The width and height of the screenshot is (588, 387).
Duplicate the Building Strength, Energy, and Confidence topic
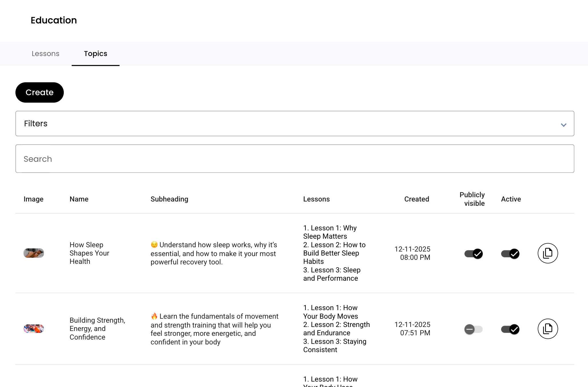tap(547, 329)
